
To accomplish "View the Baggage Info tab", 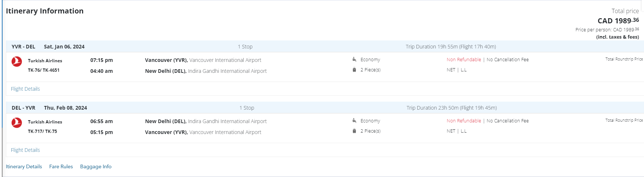I will pos(96,166).
